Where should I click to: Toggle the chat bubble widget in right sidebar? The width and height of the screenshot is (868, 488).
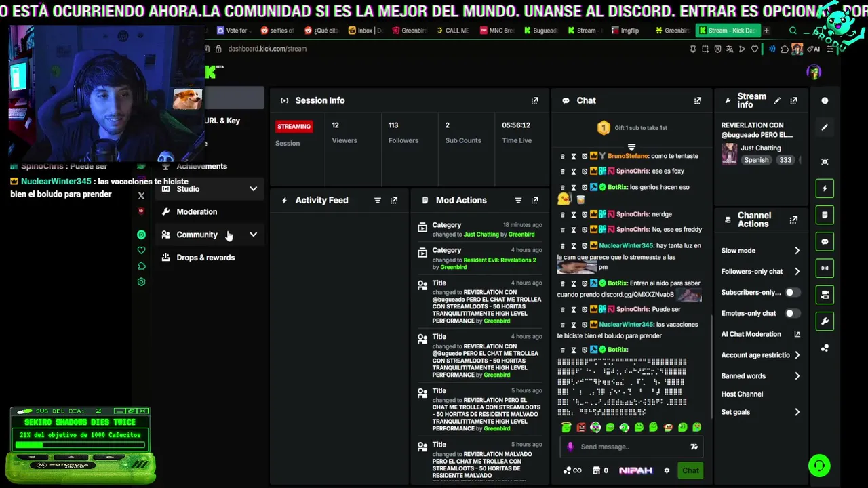click(x=825, y=241)
